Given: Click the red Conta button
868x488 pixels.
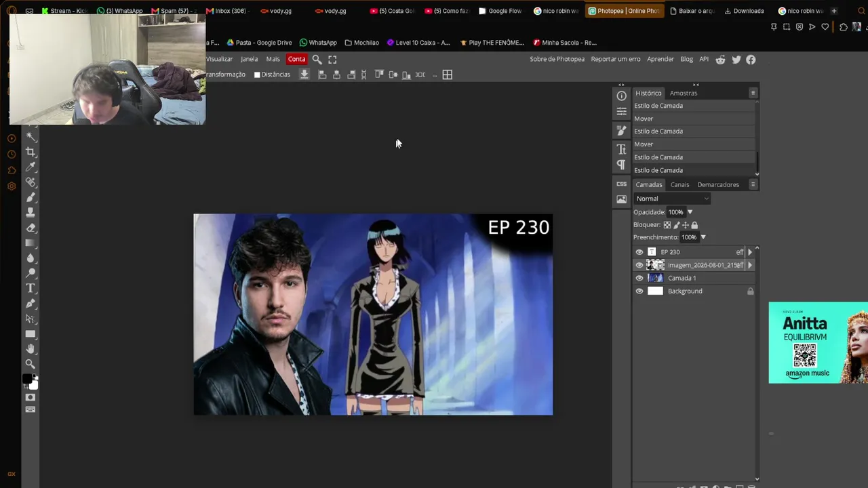Looking at the screenshot, I should point(297,60).
